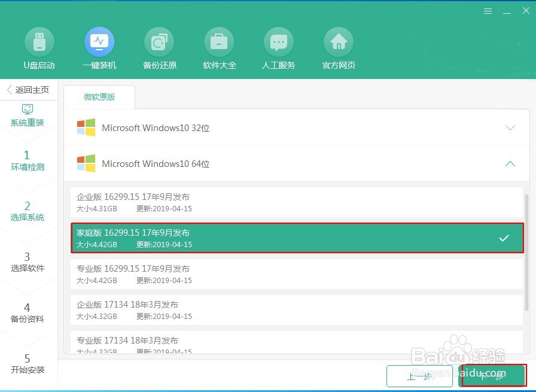Open the hamburger menu near window controls
The image size is (536, 392).
488,10
